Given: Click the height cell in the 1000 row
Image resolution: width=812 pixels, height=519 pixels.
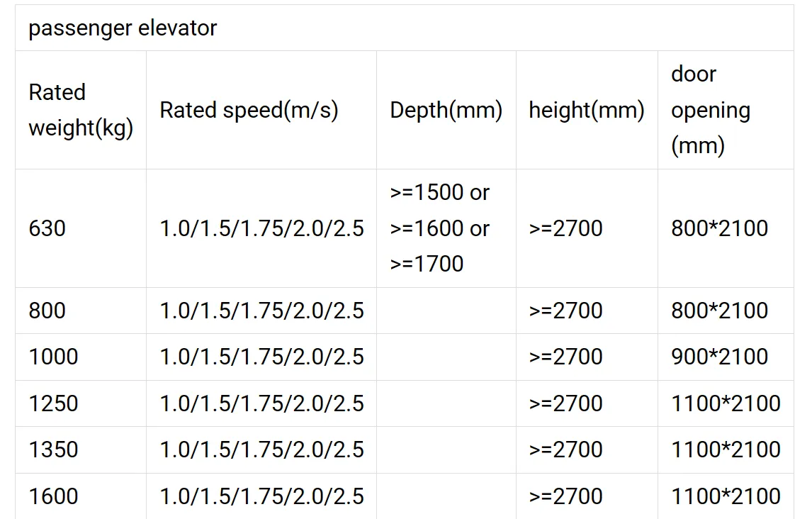Looking at the screenshot, I should pyautogui.click(x=565, y=357).
